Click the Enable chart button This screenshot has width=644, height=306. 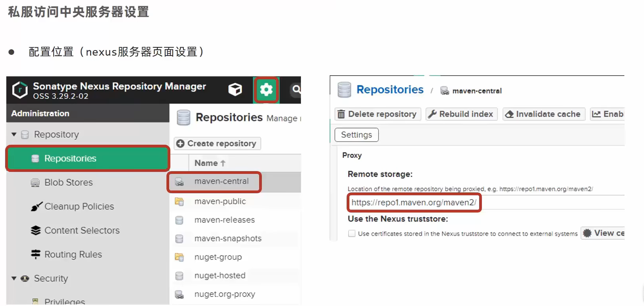607,114
